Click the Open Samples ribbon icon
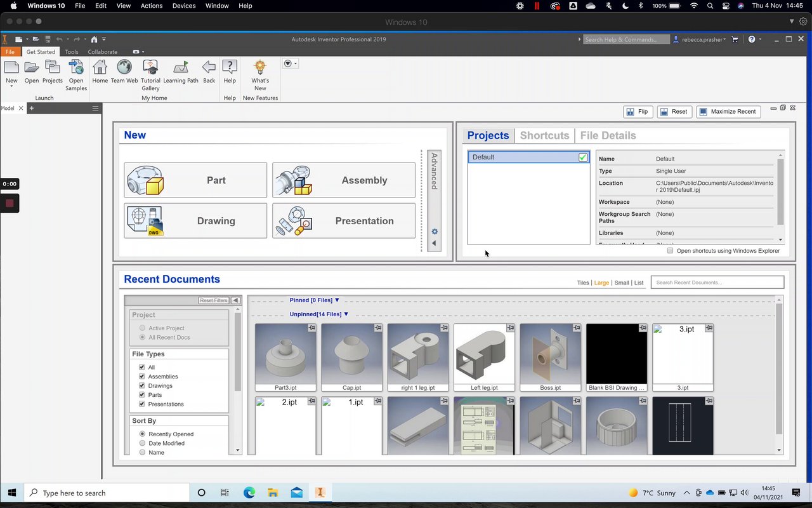The image size is (812, 508). tap(76, 68)
